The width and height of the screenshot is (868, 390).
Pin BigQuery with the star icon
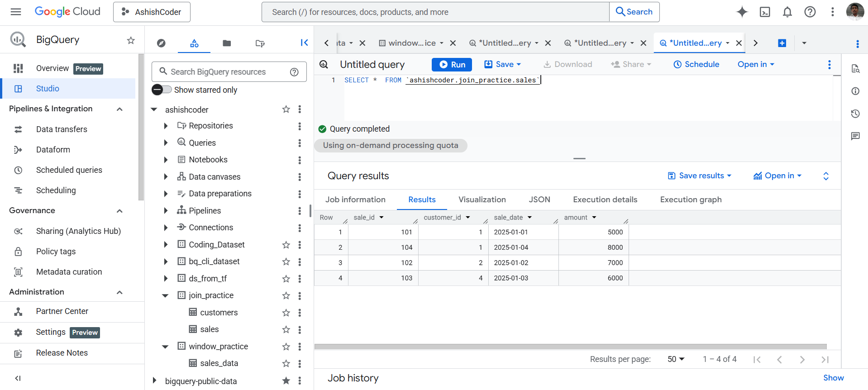pos(131,40)
